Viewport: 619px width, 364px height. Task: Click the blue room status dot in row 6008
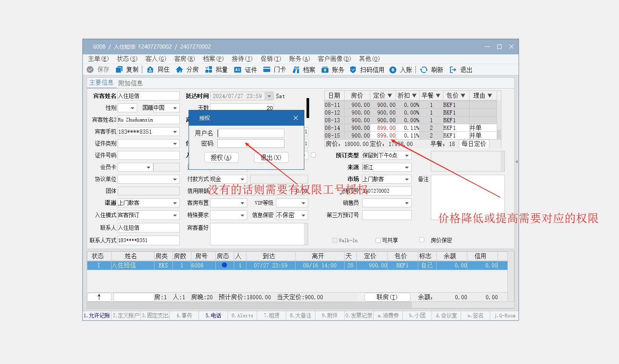[224, 265]
